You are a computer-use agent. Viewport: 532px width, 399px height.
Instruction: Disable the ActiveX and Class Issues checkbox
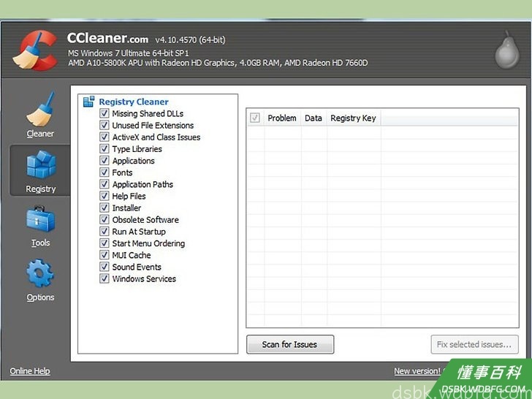click(104, 137)
